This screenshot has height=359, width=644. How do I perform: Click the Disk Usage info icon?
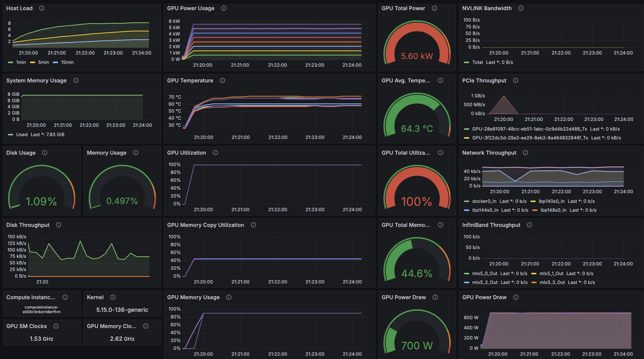pyautogui.click(x=45, y=153)
